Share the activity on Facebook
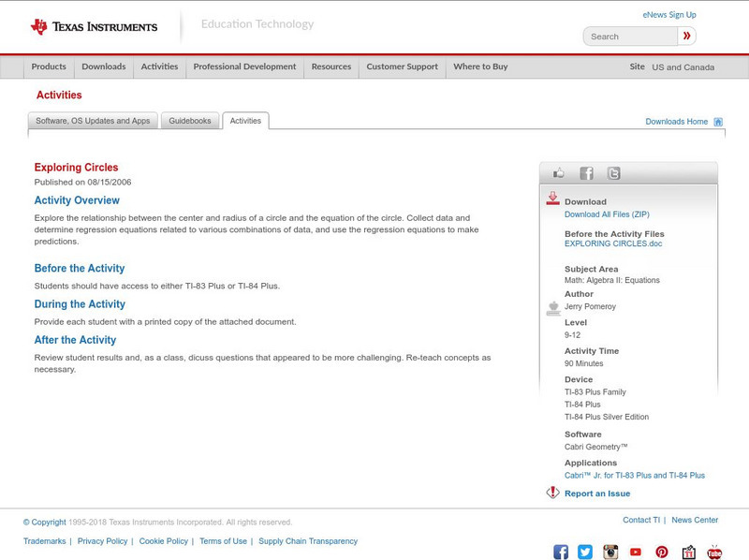 (587, 172)
